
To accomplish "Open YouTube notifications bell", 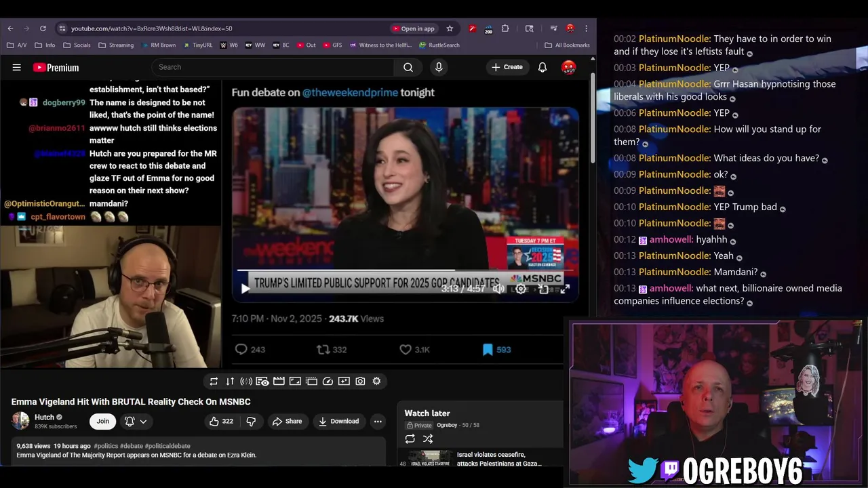I will tap(542, 67).
